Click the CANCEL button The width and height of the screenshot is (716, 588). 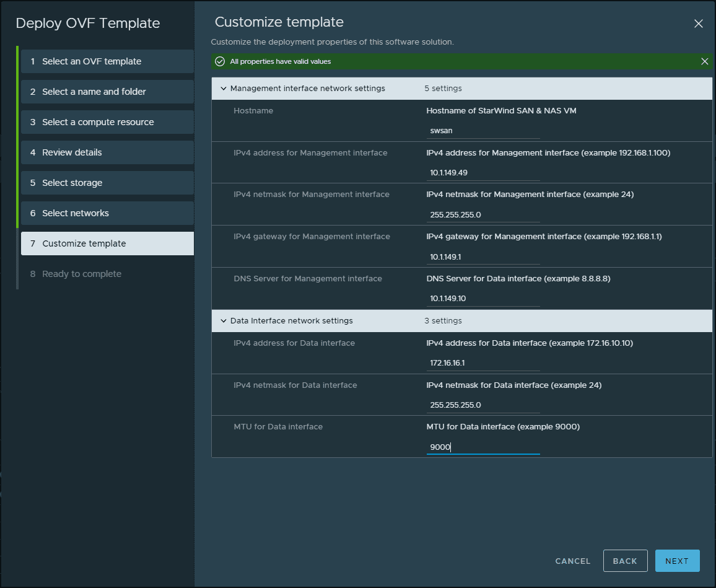click(572, 561)
